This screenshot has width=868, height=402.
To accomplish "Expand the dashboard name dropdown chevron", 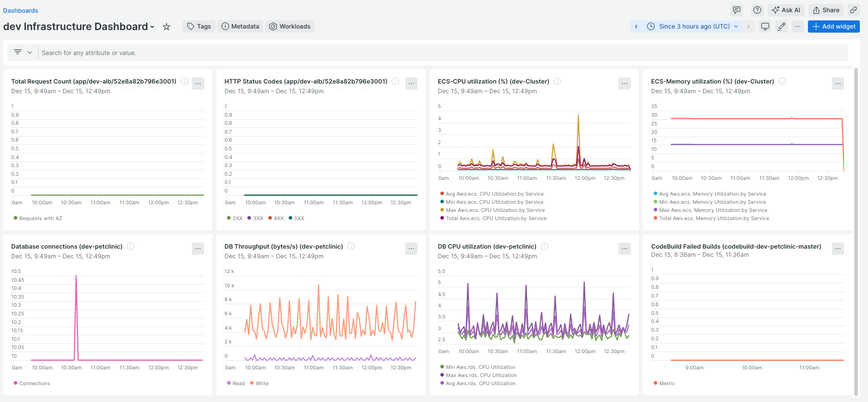I will [x=152, y=27].
